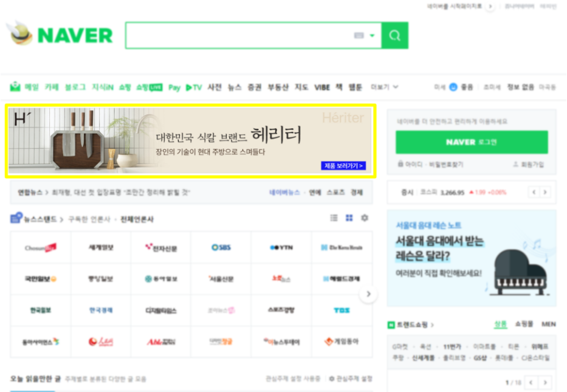Click 스포츠 news link

(x=335, y=193)
